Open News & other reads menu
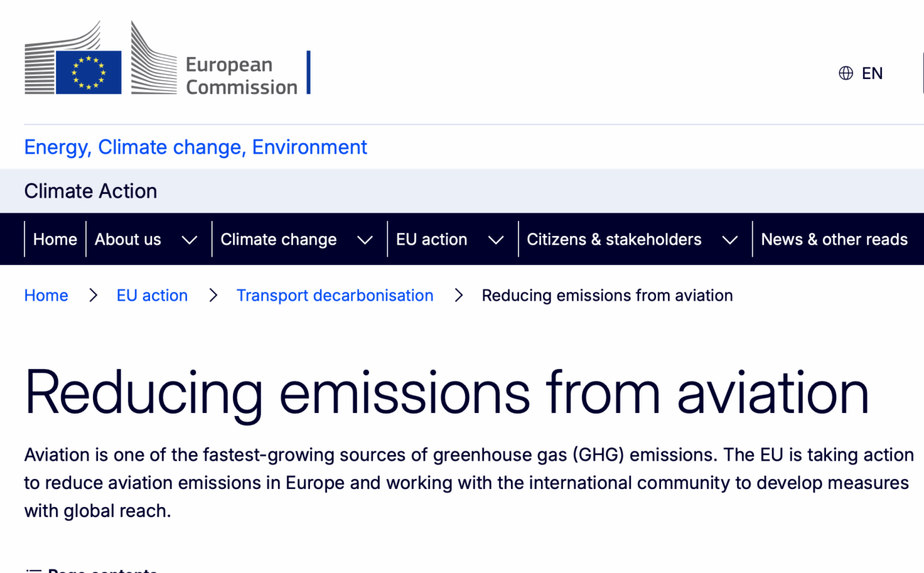924x573 pixels. [x=834, y=240]
